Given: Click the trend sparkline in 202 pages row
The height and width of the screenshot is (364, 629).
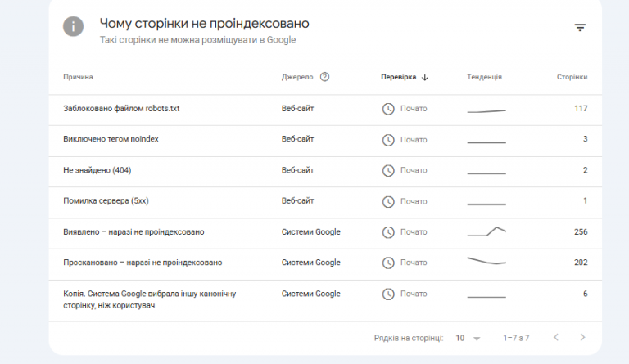Looking at the screenshot, I should (x=486, y=261).
